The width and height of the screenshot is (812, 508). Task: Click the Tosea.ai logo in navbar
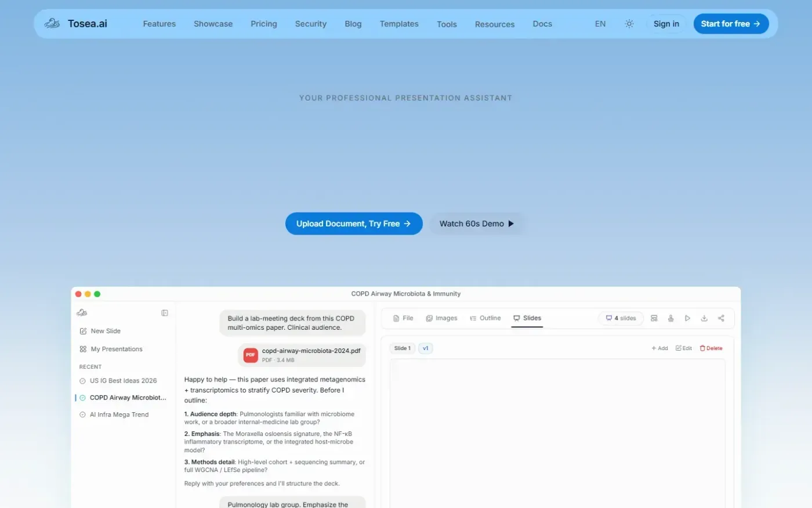click(x=76, y=24)
